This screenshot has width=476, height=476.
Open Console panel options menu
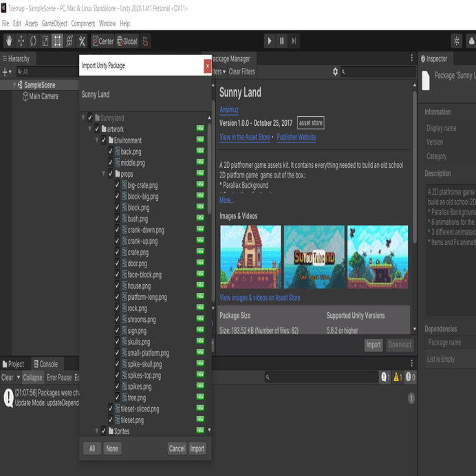point(411,363)
